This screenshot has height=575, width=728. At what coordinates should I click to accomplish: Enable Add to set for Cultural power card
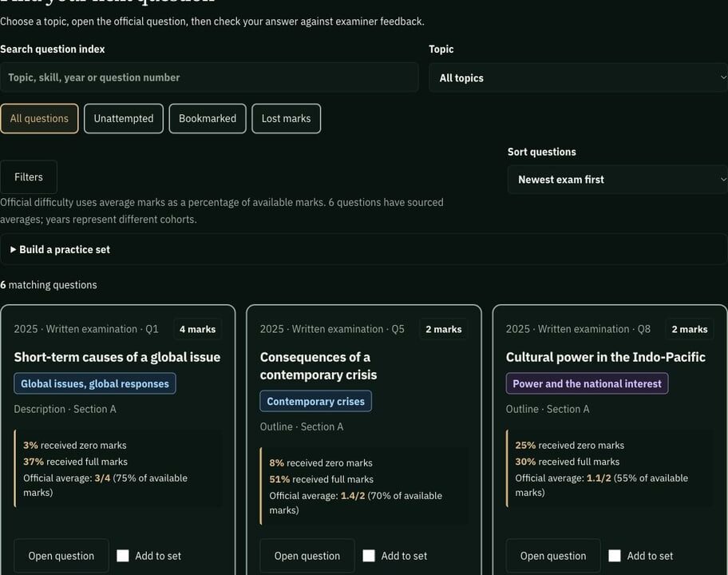(x=615, y=556)
